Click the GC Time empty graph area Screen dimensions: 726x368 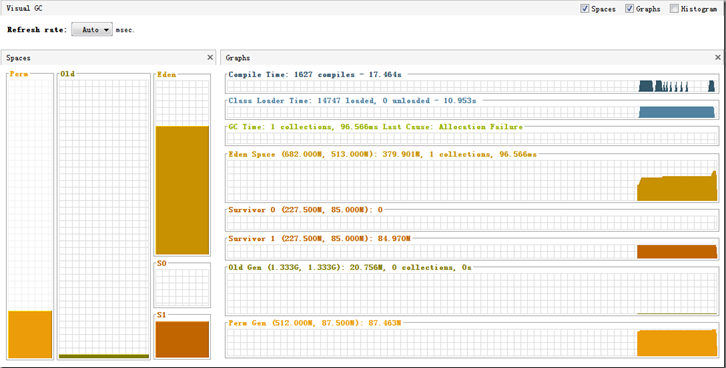click(x=472, y=138)
